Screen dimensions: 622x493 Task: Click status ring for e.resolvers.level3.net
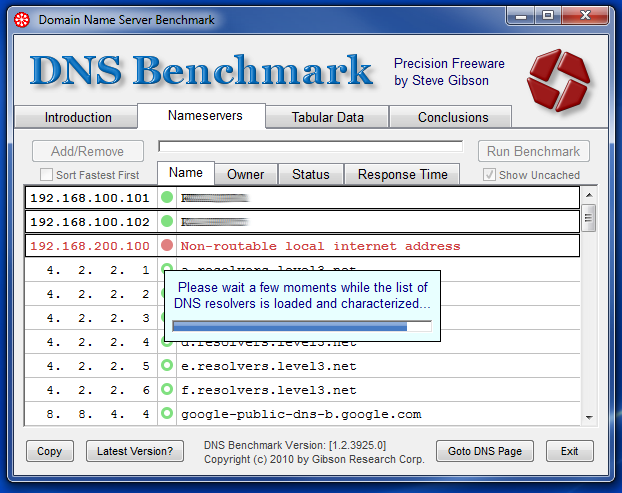pyautogui.click(x=167, y=365)
